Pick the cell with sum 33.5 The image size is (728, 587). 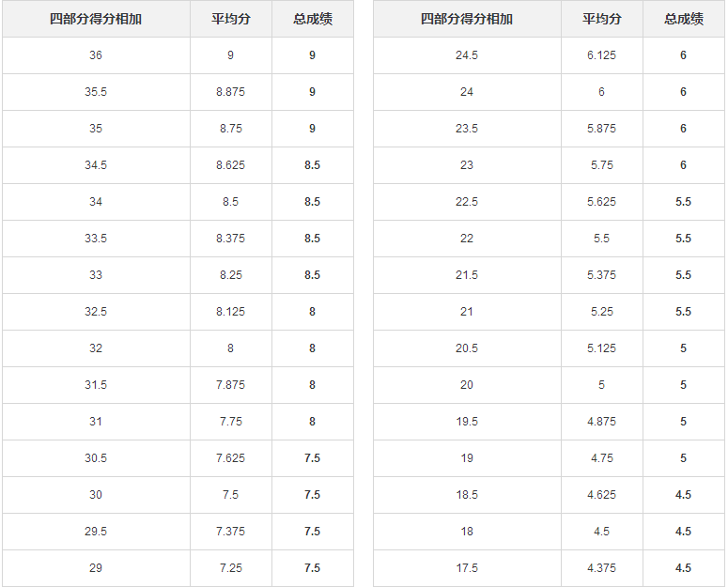(96, 239)
